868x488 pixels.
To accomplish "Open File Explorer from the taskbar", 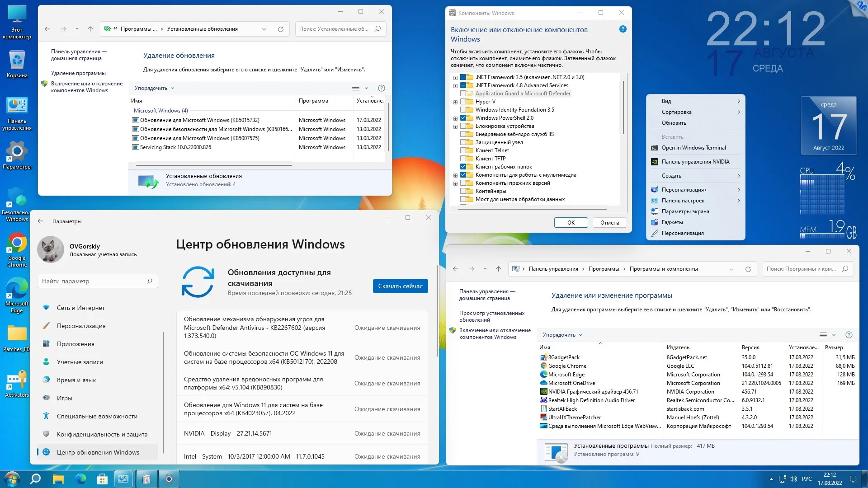I will [58, 479].
